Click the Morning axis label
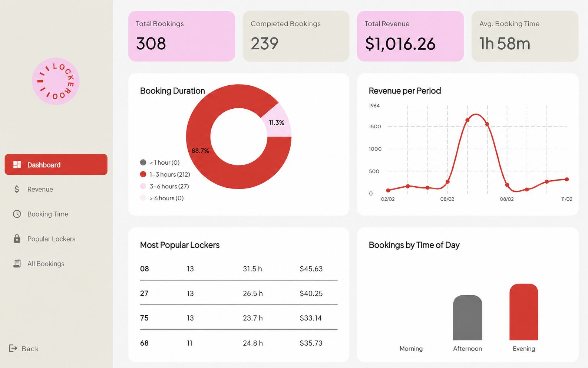The image size is (588, 368). coord(411,349)
